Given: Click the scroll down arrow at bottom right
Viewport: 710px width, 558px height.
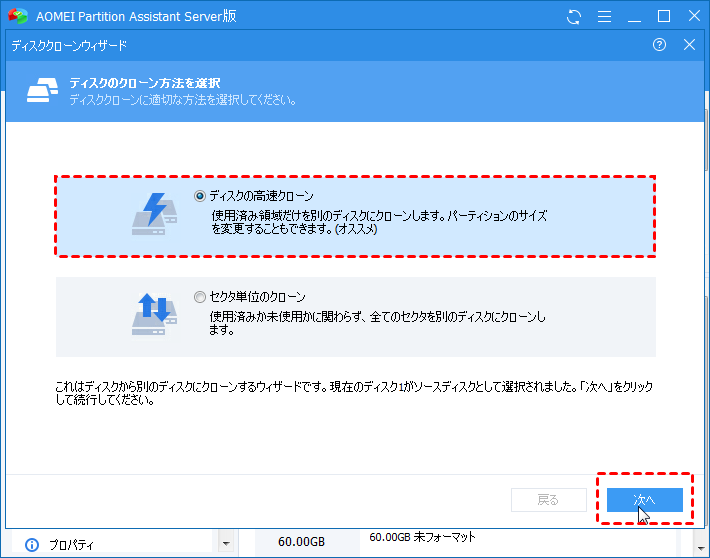Looking at the screenshot, I should click(x=701, y=548).
